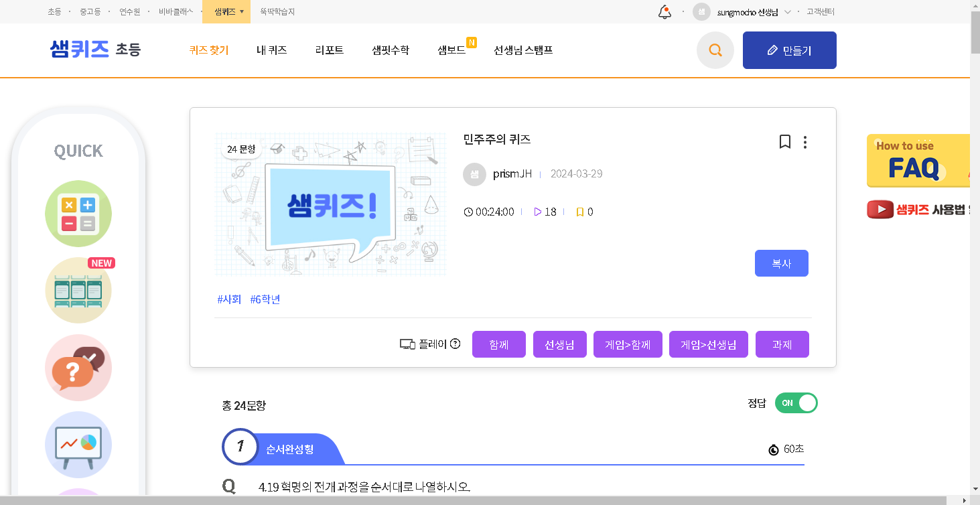The width and height of the screenshot is (980, 505).
Task: Bookmark the 민주주의 퀴즈 quiz
Action: (785, 141)
